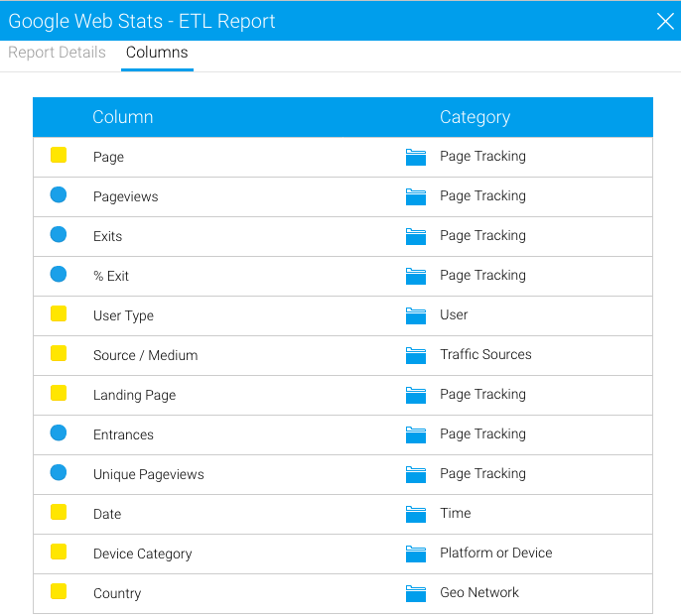Click the folder icon in the Pageviews row
Screen dimensions: 681x616
[x=416, y=196]
